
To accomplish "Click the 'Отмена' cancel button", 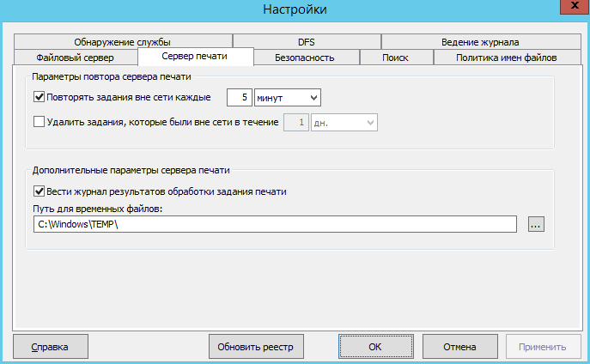I will pos(459,347).
